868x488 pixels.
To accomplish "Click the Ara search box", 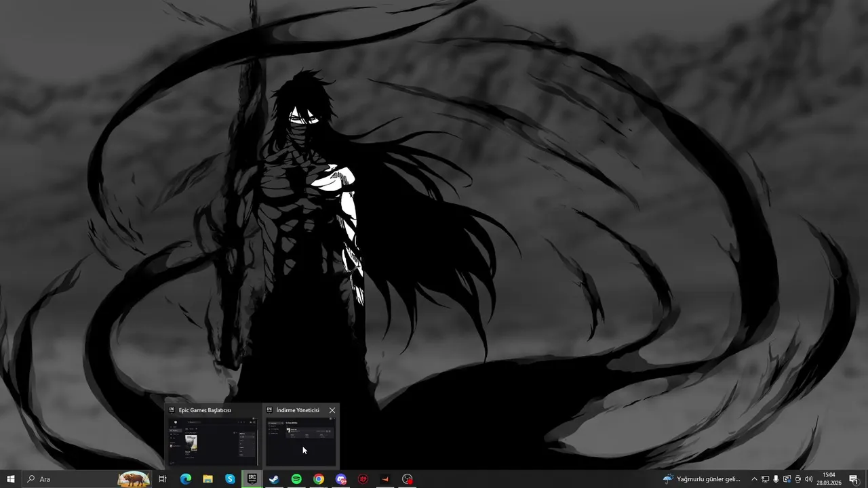I will pyautogui.click(x=86, y=479).
